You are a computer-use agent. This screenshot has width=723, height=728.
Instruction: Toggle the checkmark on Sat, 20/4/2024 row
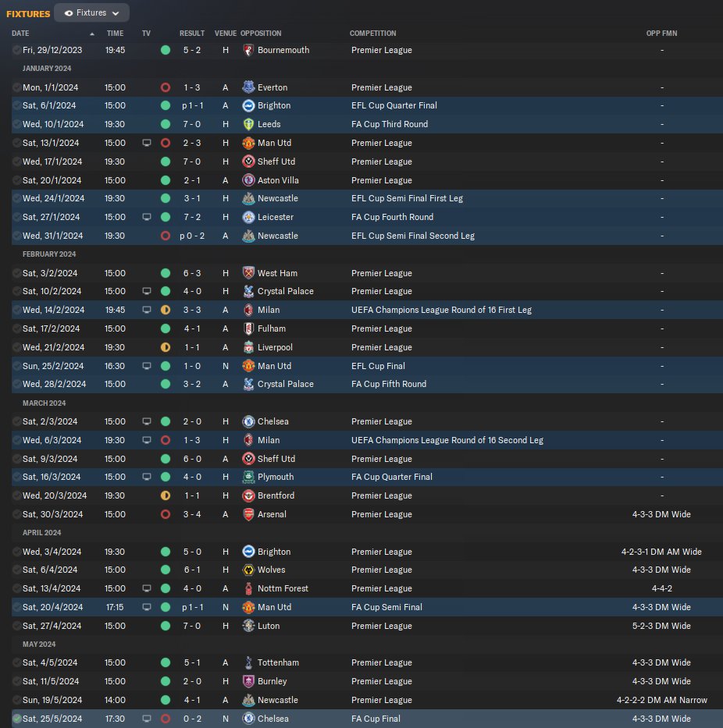tap(16, 607)
